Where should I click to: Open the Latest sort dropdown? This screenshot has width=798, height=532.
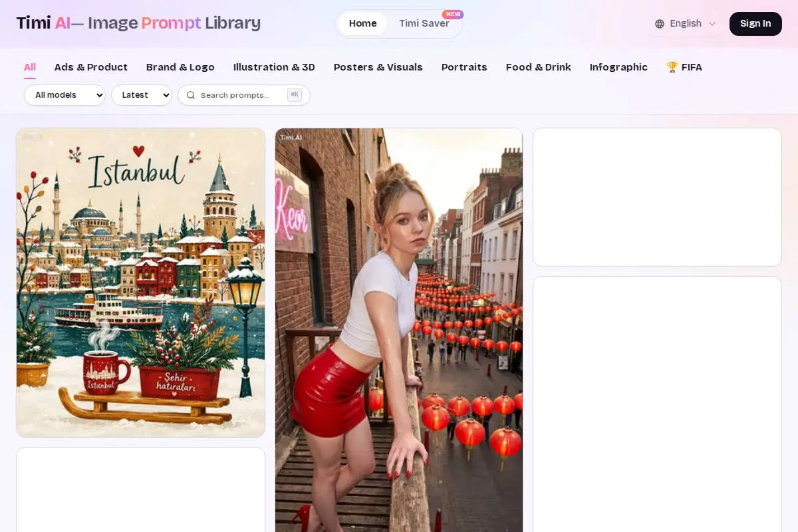pos(142,95)
